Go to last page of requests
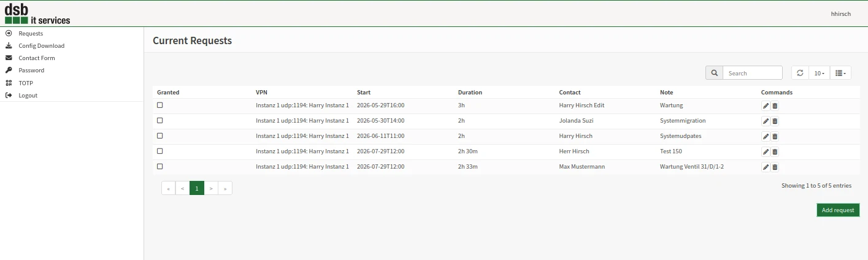 (225, 188)
